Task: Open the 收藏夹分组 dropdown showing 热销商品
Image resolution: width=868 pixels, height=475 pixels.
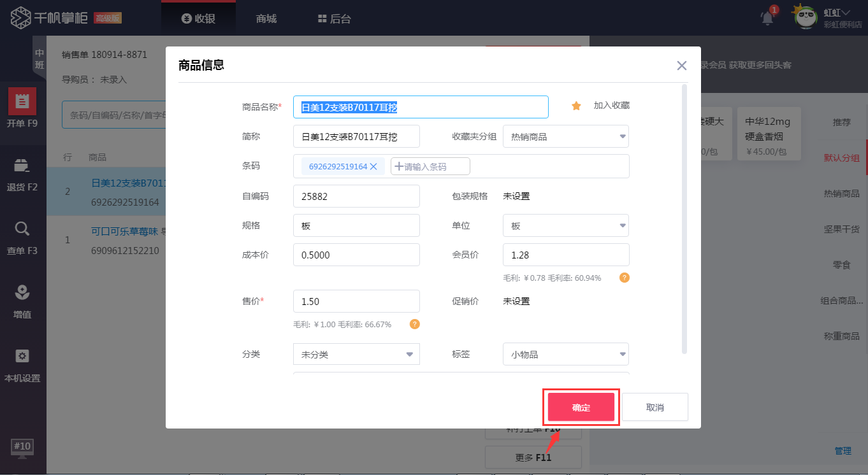Action: coord(565,136)
